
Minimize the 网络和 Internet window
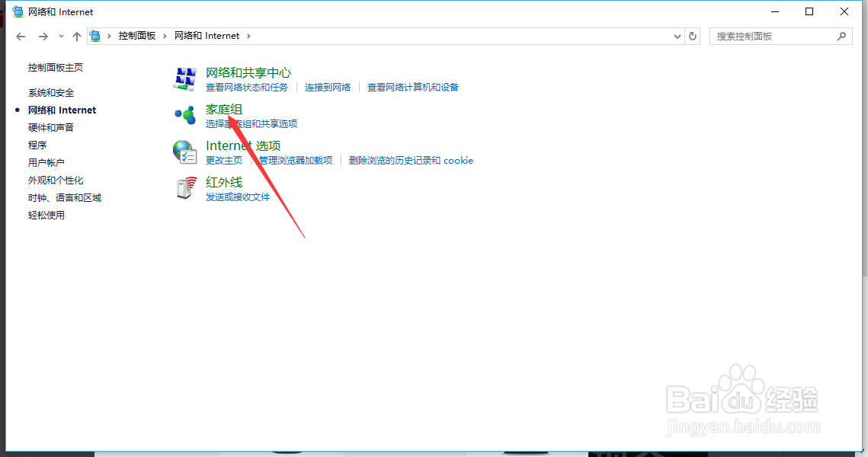pos(775,11)
